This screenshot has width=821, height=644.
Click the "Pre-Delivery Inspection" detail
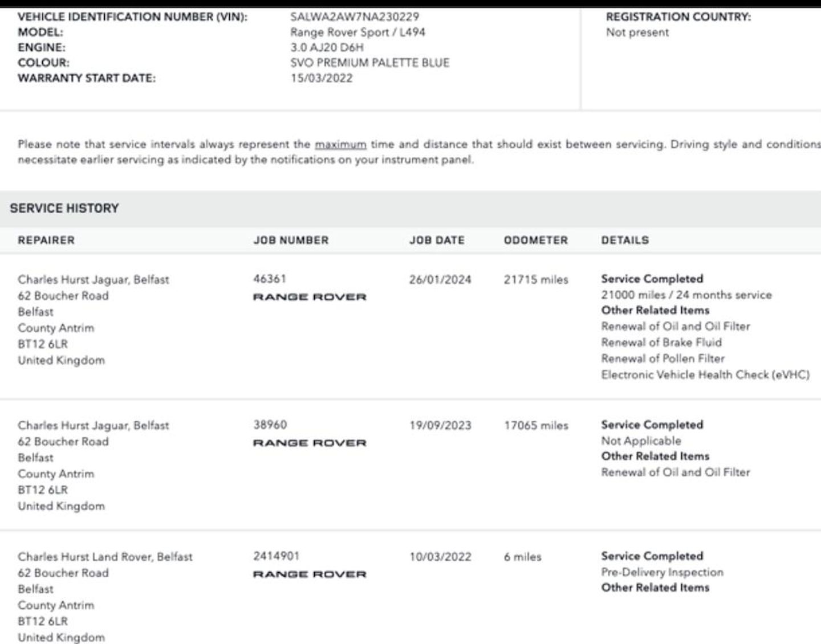click(x=662, y=572)
